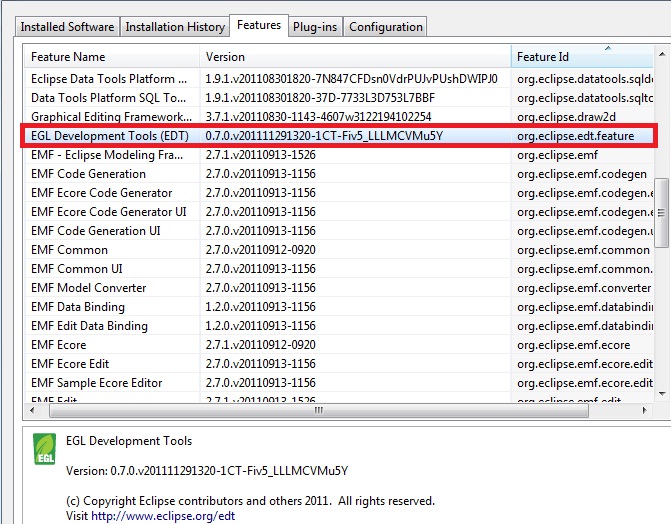Click the horizontal scrollbar left arrow
671x524 pixels.
click(33, 411)
